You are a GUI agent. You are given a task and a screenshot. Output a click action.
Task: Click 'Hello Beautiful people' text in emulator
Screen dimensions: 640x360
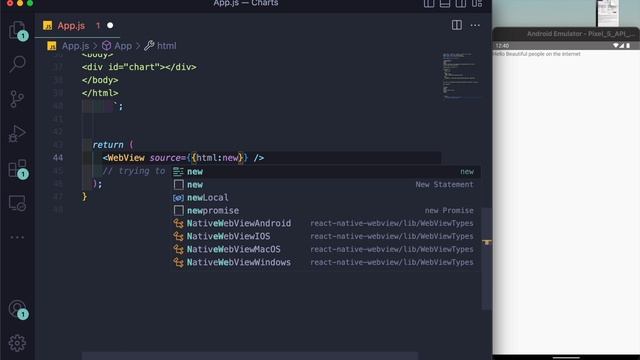click(x=537, y=54)
